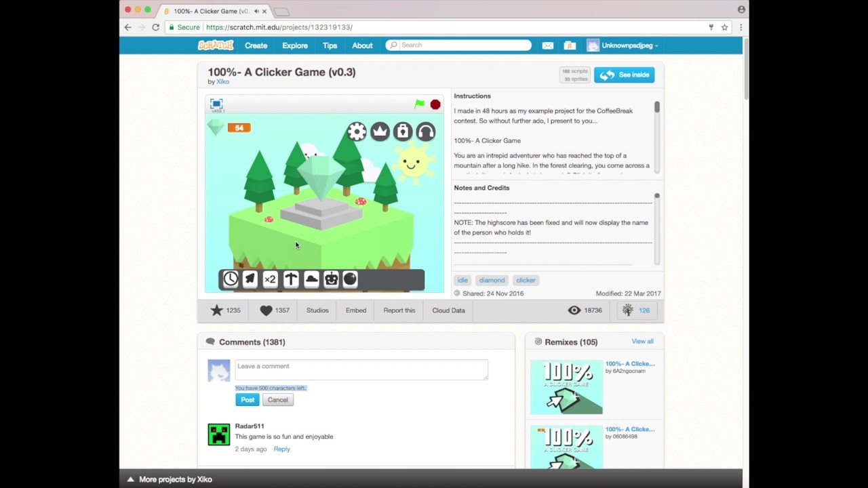Open the About menu item
868x488 pixels.
pyautogui.click(x=362, y=45)
